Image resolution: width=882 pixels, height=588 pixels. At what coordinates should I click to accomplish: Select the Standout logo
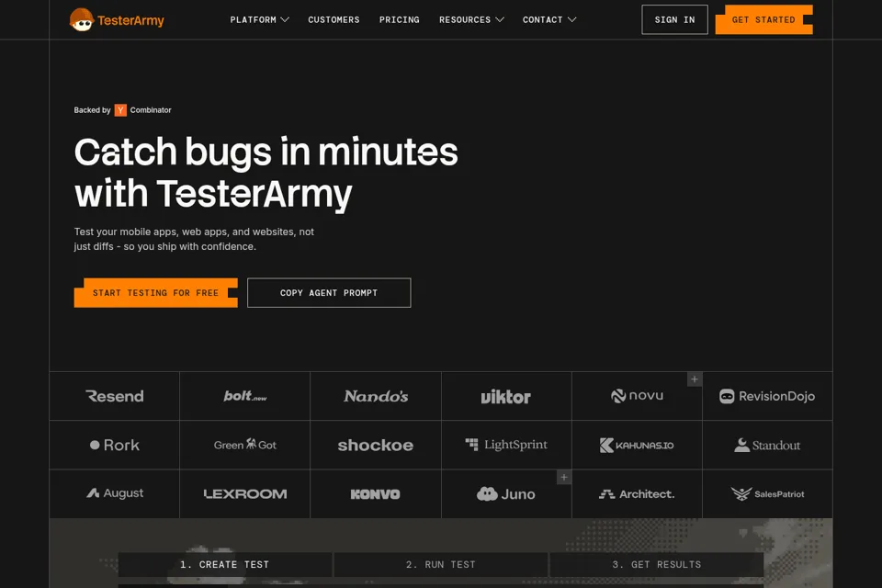coord(767,445)
